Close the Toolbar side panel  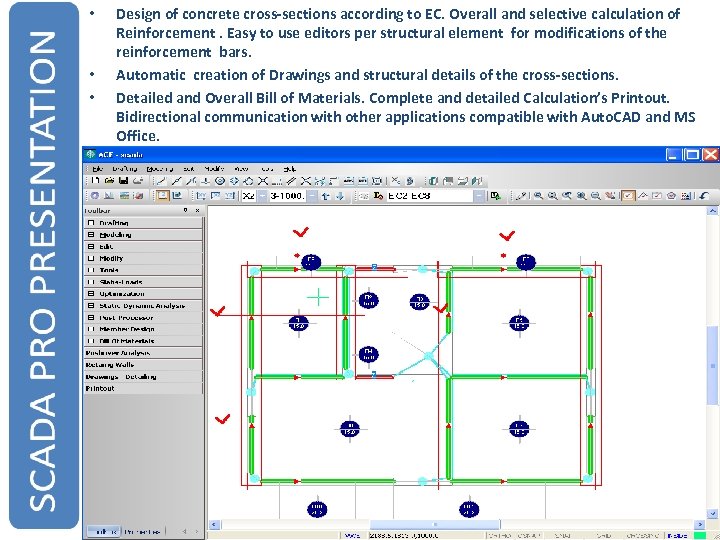tap(197, 210)
